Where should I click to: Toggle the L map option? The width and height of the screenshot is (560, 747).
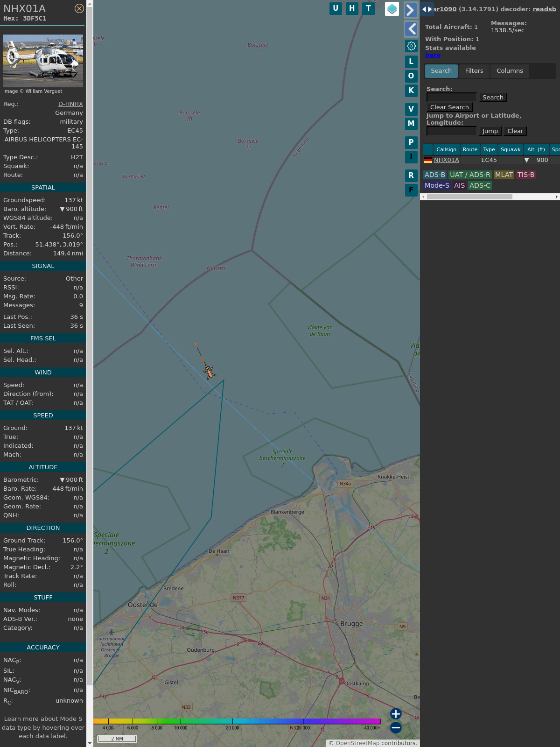coord(411,61)
